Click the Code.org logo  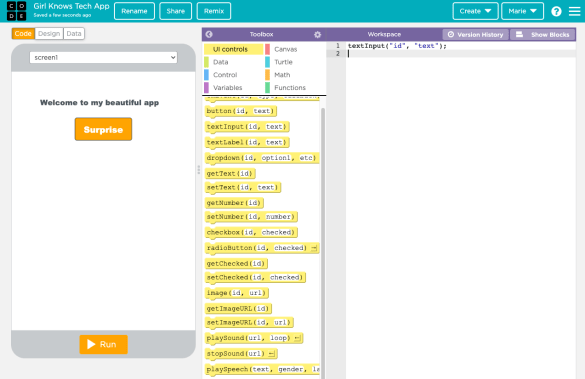pyautogui.click(x=16, y=11)
